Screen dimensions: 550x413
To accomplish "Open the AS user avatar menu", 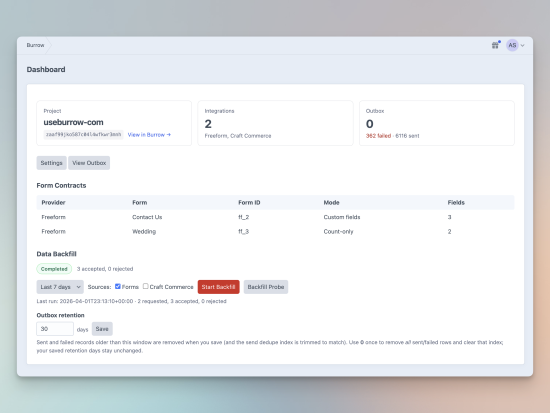I will pos(512,45).
